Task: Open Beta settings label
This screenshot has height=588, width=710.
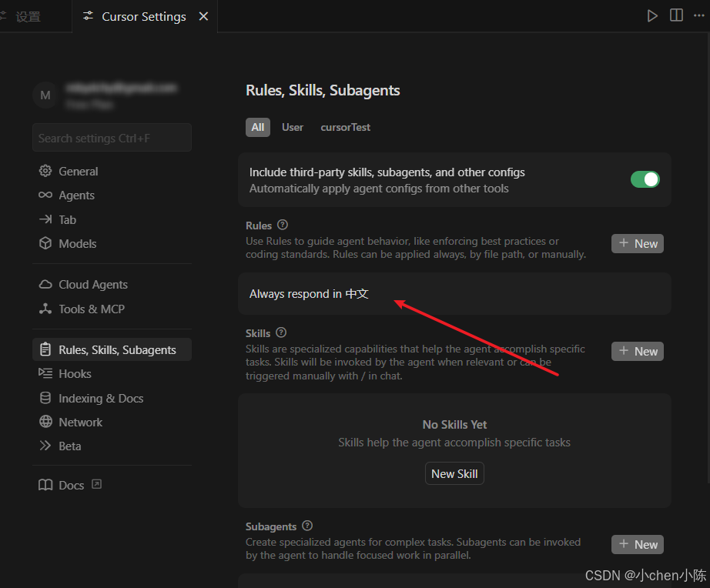Action: [70, 446]
